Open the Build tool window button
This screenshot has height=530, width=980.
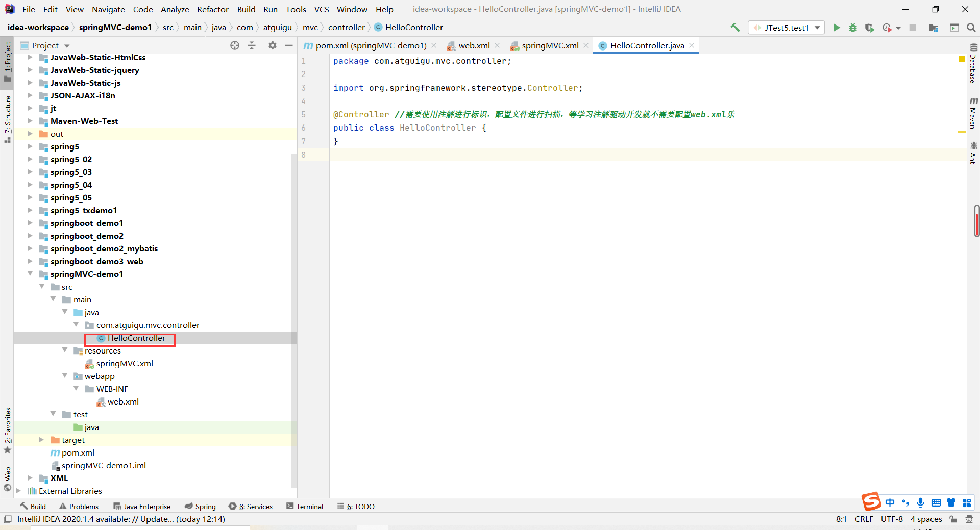(x=33, y=507)
